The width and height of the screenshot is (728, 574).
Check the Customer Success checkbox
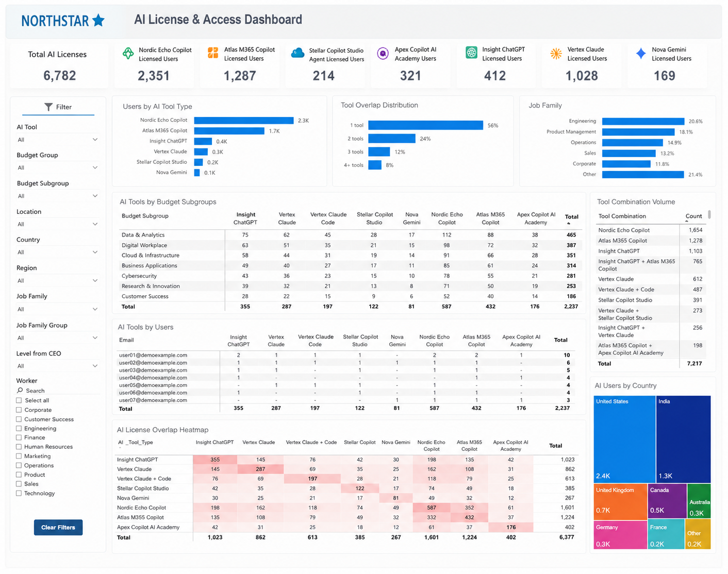coord(19,419)
